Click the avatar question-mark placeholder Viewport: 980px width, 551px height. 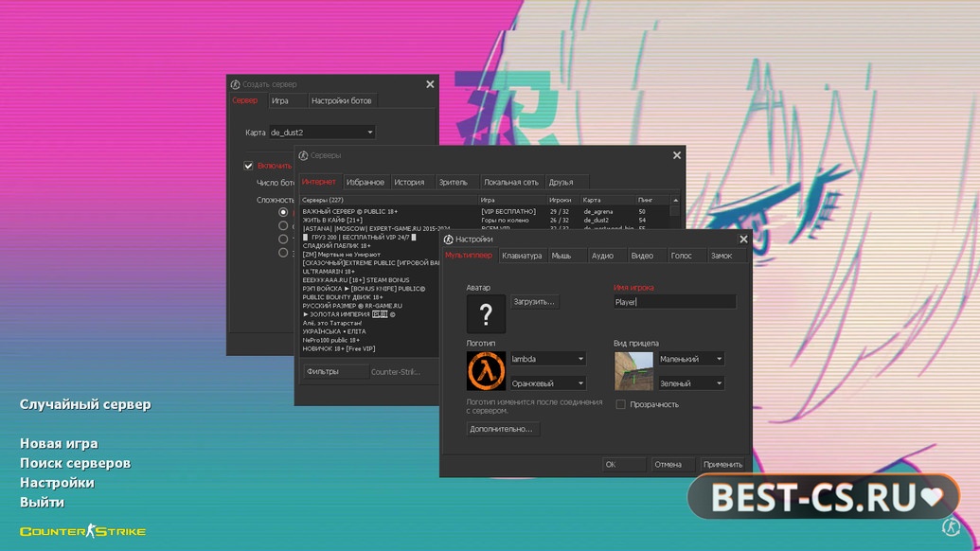[x=486, y=313]
